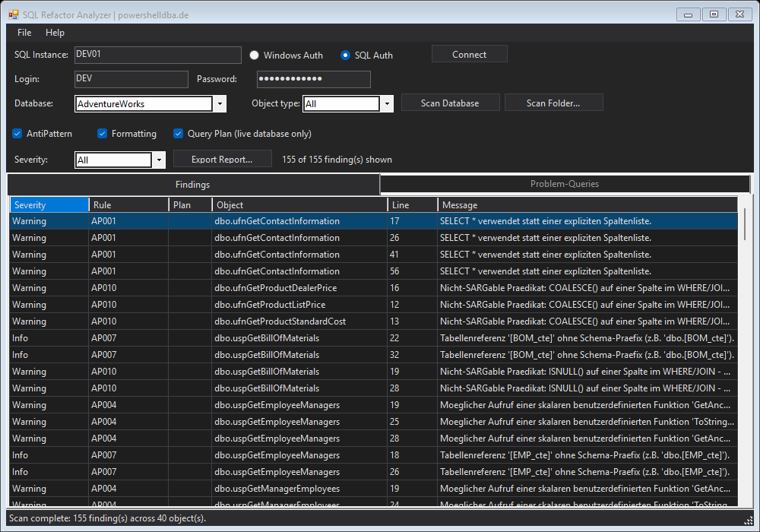This screenshot has height=532, width=760.
Task: Sort by the Plan column header
Action: click(x=190, y=205)
